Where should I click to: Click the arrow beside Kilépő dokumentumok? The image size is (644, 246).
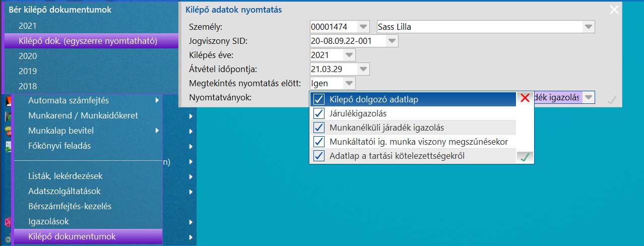coord(190,237)
